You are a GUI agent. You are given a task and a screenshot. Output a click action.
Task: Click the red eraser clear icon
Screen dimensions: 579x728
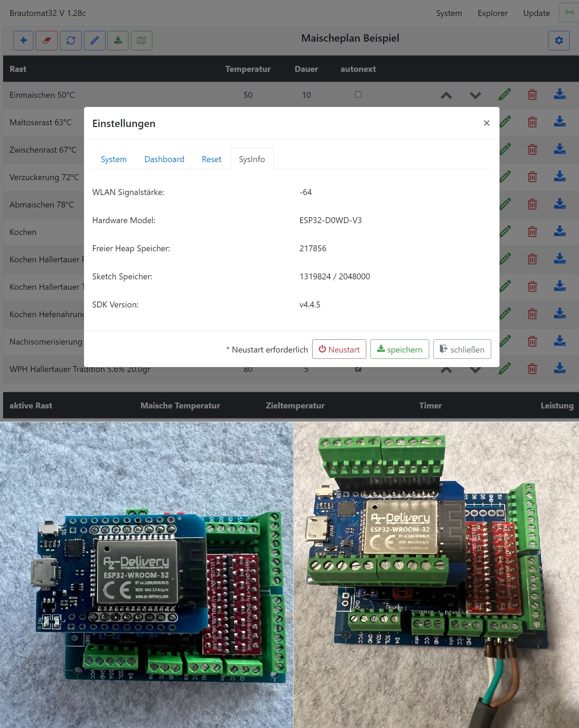click(46, 41)
